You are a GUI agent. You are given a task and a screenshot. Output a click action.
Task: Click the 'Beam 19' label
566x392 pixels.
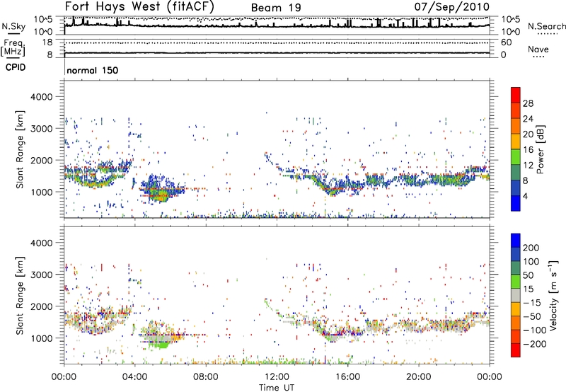[276, 8]
